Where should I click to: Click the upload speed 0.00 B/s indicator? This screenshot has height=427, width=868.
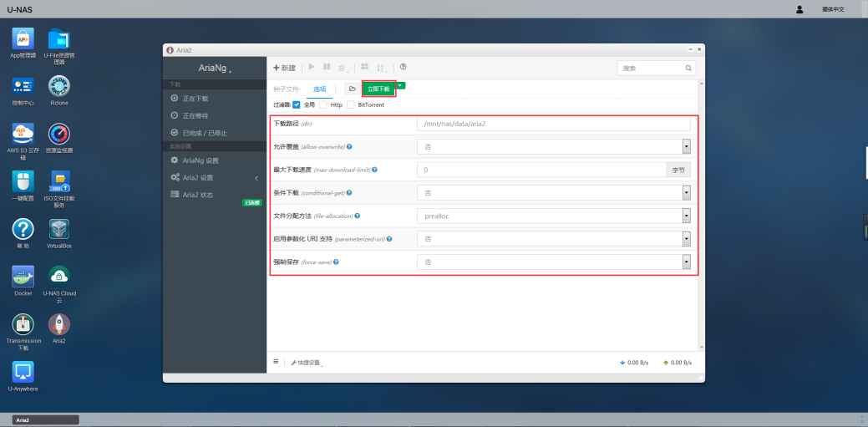pyautogui.click(x=677, y=363)
